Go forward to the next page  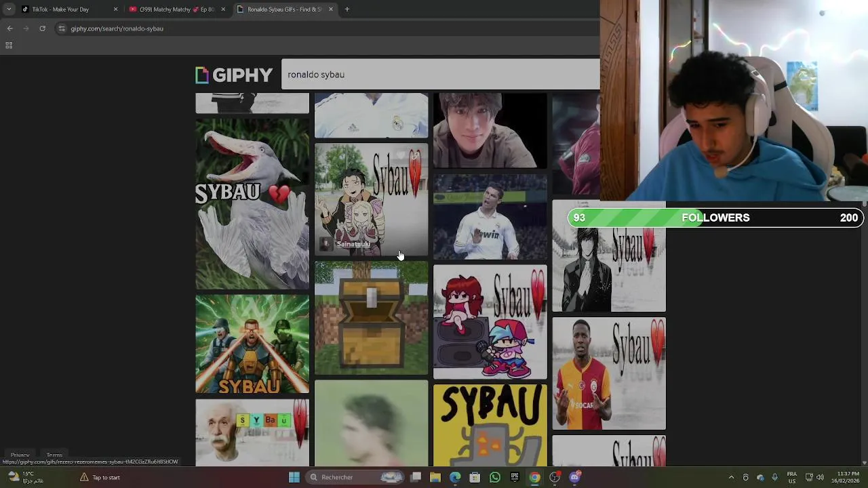[x=26, y=28]
